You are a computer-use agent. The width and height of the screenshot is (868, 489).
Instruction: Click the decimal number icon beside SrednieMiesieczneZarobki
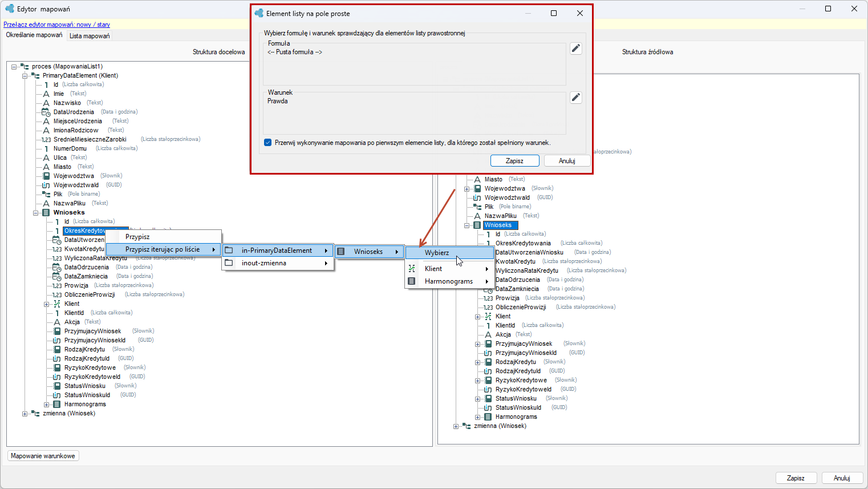46,139
